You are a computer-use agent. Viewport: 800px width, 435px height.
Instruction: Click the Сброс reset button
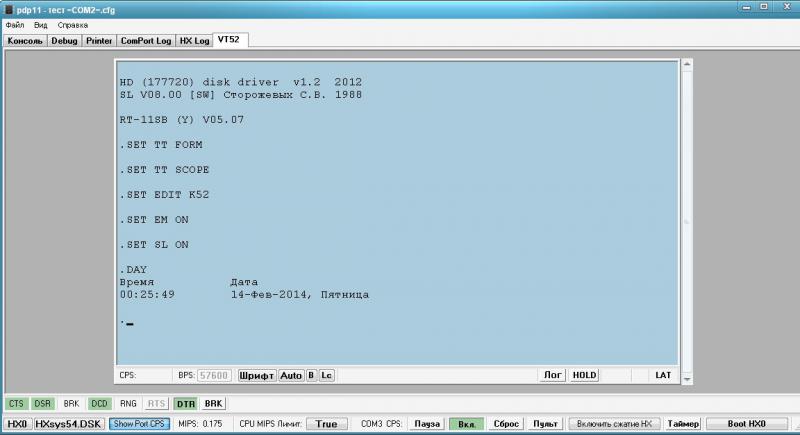point(506,424)
